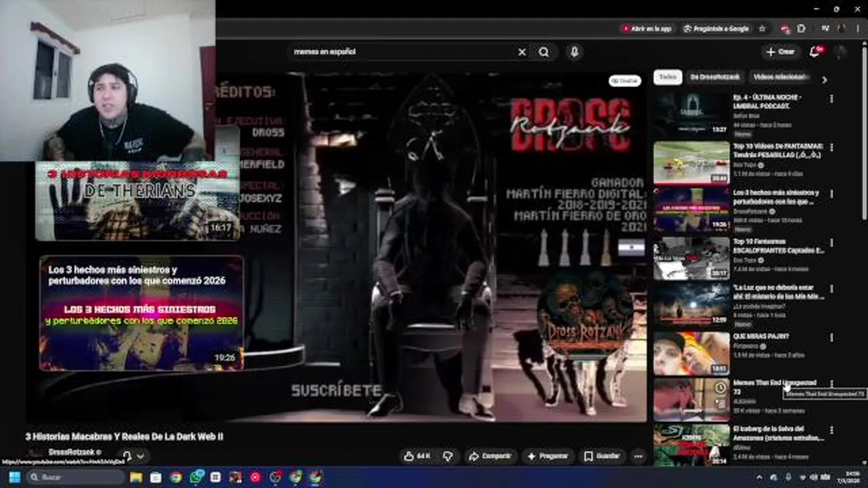The width and height of the screenshot is (868, 488).
Task: Open options menu for 'La Luz que no debería estar' video
Action: tap(831, 289)
